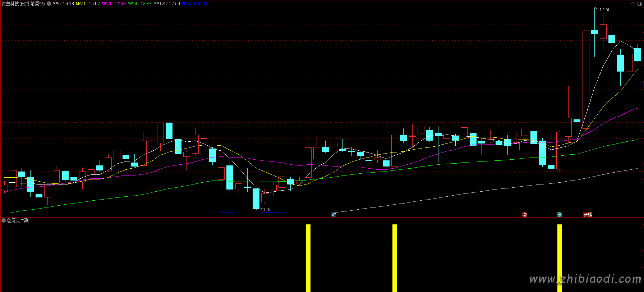Viewport: 644px width, 292px height.
Task: Toggle the side panel icon at top right
Action: pyautogui.click(x=640, y=4)
